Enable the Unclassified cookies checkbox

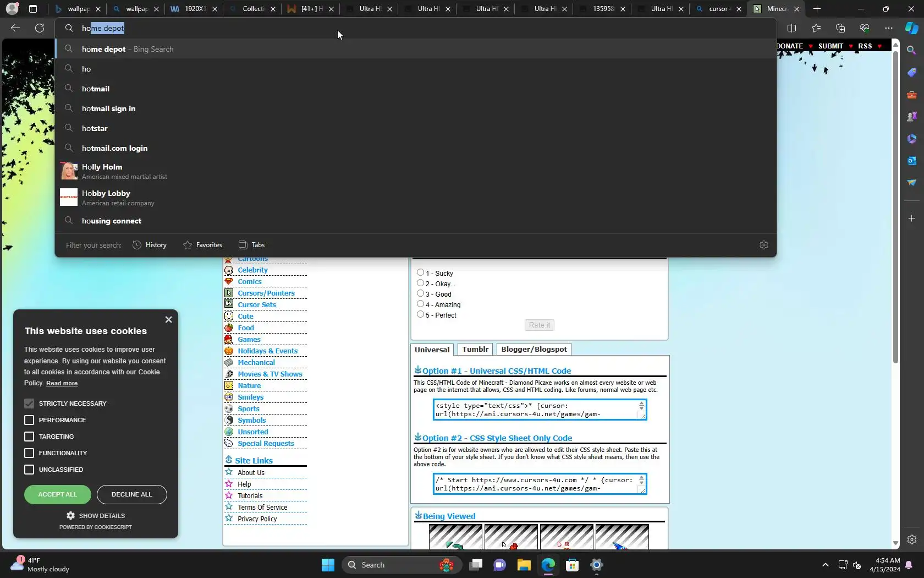pyautogui.click(x=29, y=470)
